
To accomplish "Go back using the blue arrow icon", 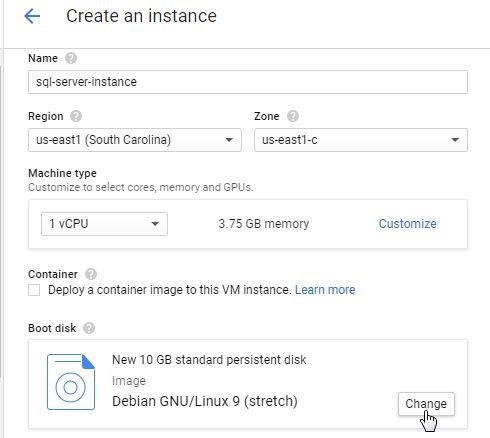I will 32,16.
